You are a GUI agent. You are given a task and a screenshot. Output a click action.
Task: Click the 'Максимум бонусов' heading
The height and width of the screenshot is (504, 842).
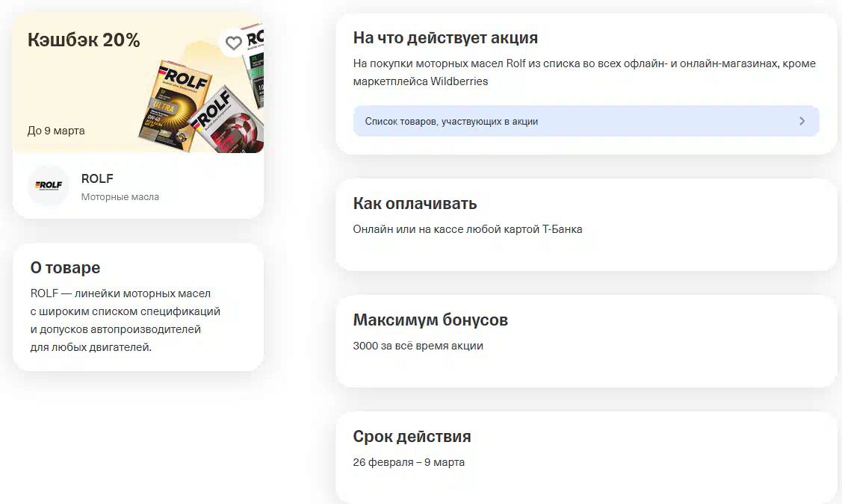430,320
